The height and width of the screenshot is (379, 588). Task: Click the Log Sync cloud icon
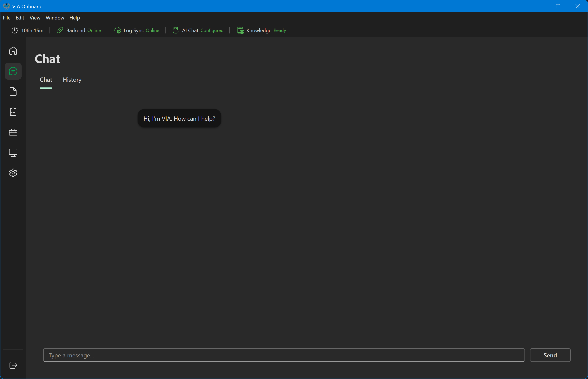click(117, 30)
